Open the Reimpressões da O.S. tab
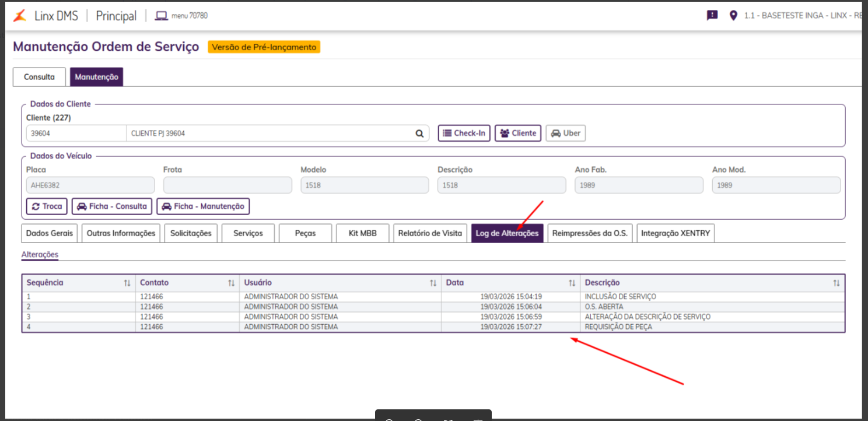Image resolution: width=868 pixels, height=421 pixels. click(590, 233)
